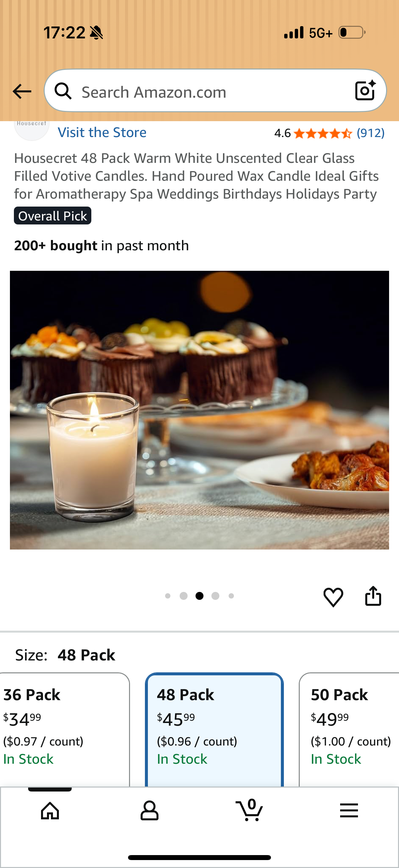399x868 pixels.
Task: Tap the share icon
Action: tap(373, 596)
